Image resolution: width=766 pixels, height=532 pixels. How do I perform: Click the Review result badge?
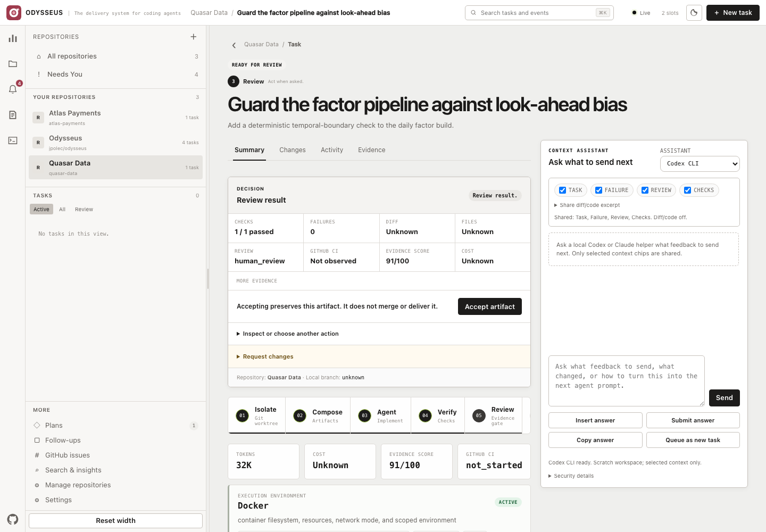[495, 196]
